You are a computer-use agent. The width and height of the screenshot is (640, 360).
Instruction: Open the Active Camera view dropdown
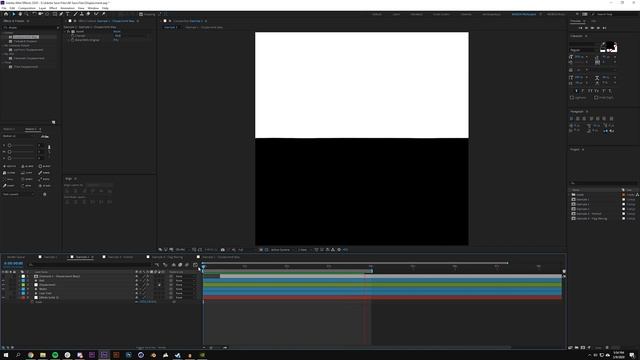tap(282, 249)
